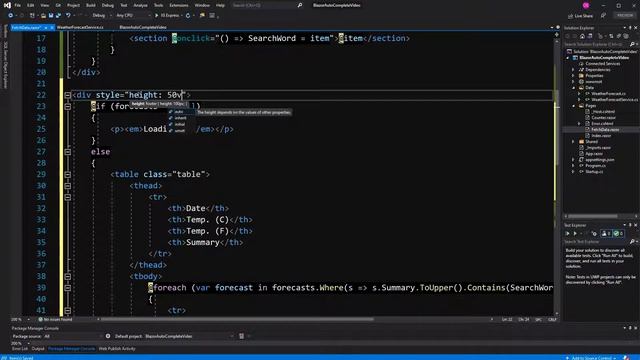The image size is (640, 360).
Task: Expand the Dependencies node in Solution Explorer
Action: [573, 70]
